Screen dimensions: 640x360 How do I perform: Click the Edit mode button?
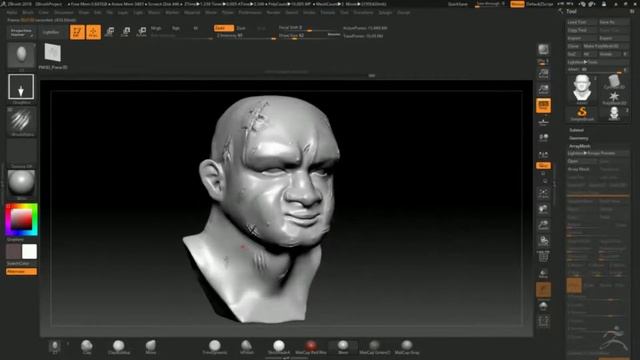click(x=77, y=32)
